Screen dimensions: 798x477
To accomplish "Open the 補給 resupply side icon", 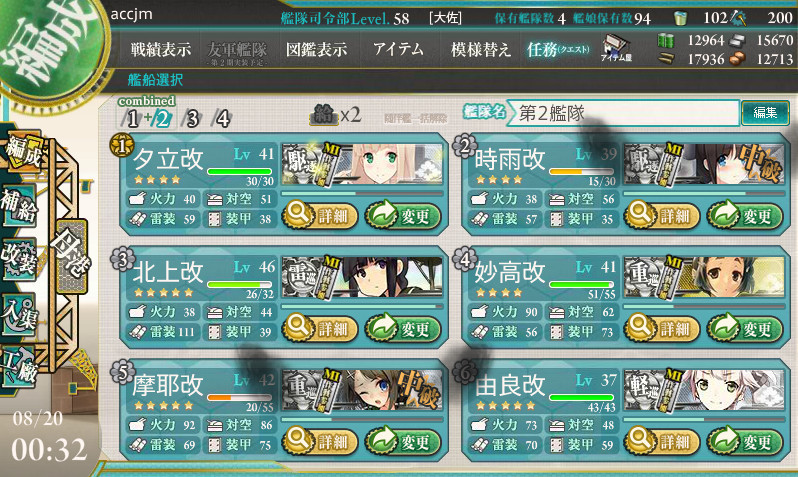I will [x=19, y=206].
